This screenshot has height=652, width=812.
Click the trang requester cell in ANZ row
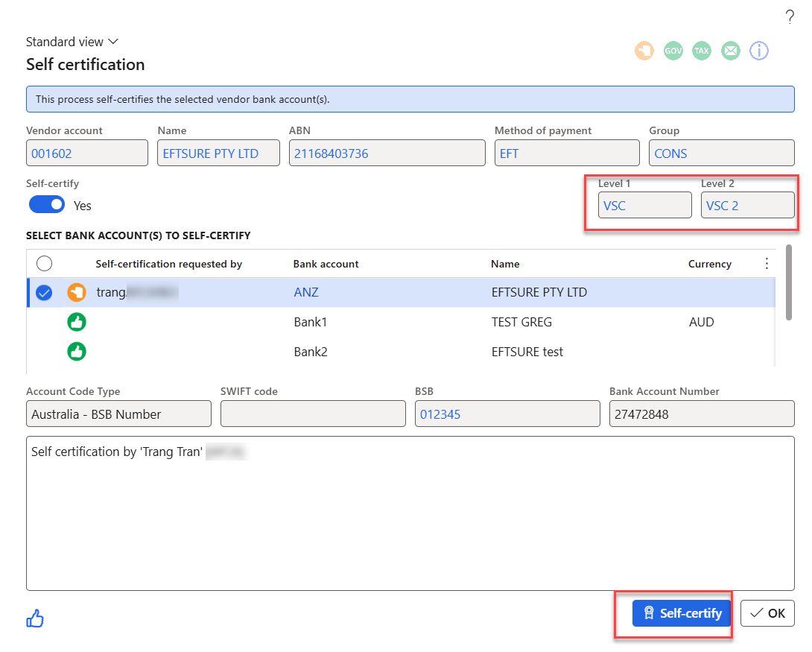[x=137, y=293]
